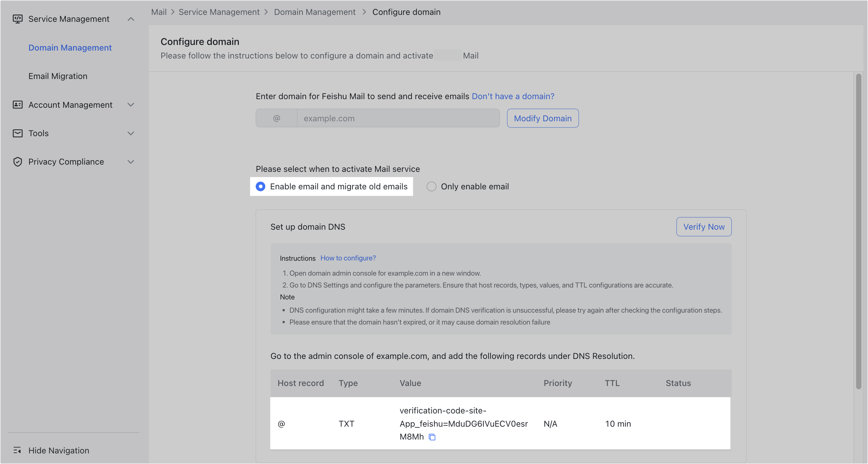Expand the Privacy Compliance section
This screenshot has height=464, width=868.
[x=131, y=162]
